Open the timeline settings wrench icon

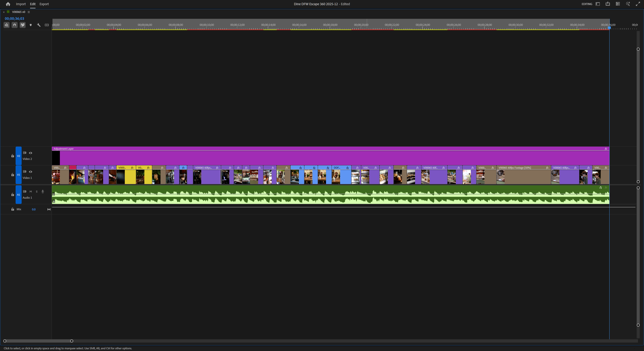[39, 25]
